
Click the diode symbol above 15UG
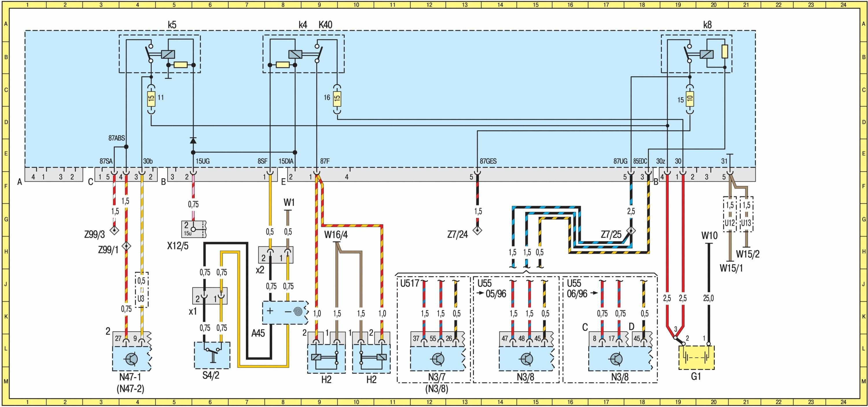(193, 140)
